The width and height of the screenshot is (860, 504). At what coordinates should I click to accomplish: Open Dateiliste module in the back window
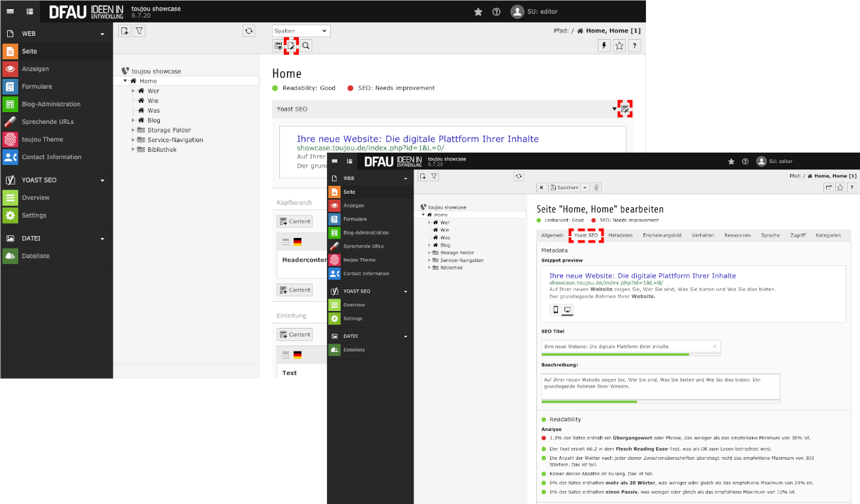click(x=56, y=256)
